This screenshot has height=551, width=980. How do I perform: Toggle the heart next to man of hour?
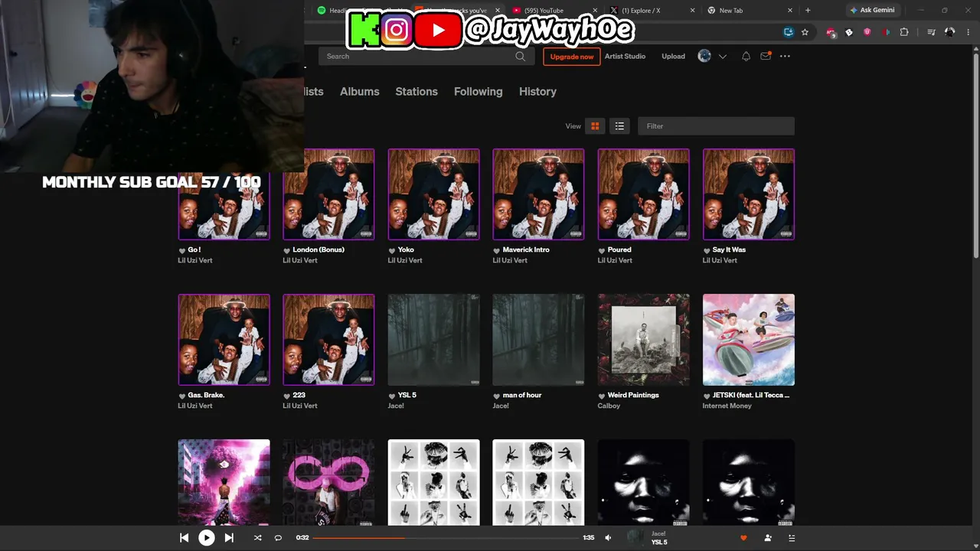[x=497, y=396]
